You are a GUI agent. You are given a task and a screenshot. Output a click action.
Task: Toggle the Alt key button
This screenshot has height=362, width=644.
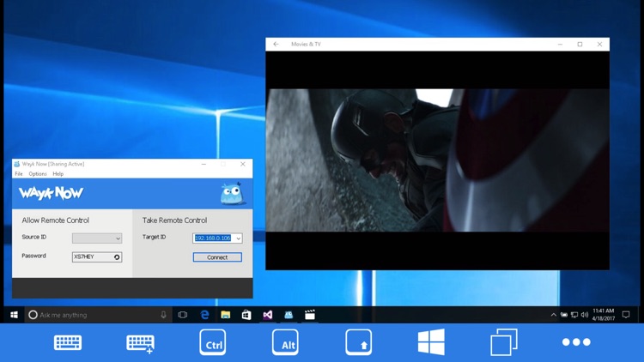coord(285,342)
